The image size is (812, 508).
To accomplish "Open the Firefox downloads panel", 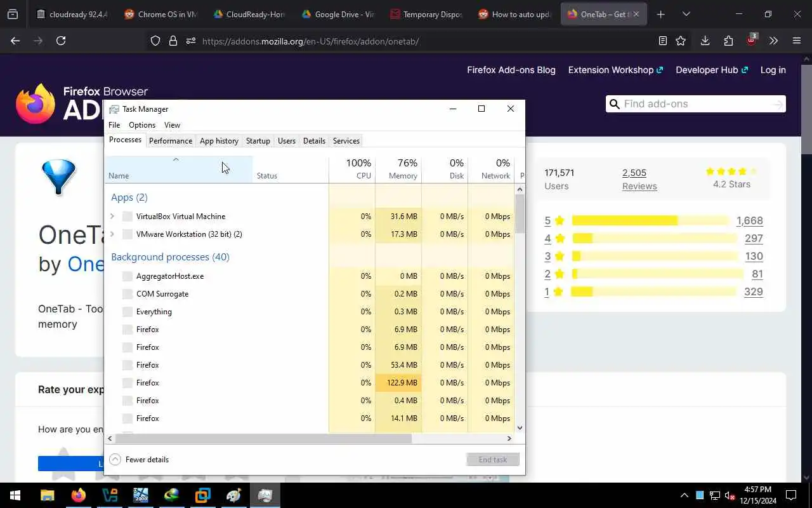I will (705, 41).
